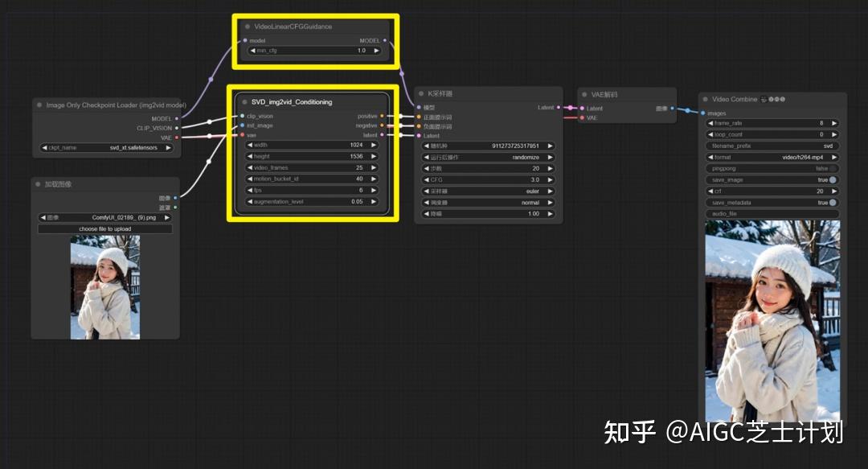The image size is (868, 469).
Task: Collapse the VideoLinearCFGGuidance node via its title dot
Action: pyautogui.click(x=247, y=26)
